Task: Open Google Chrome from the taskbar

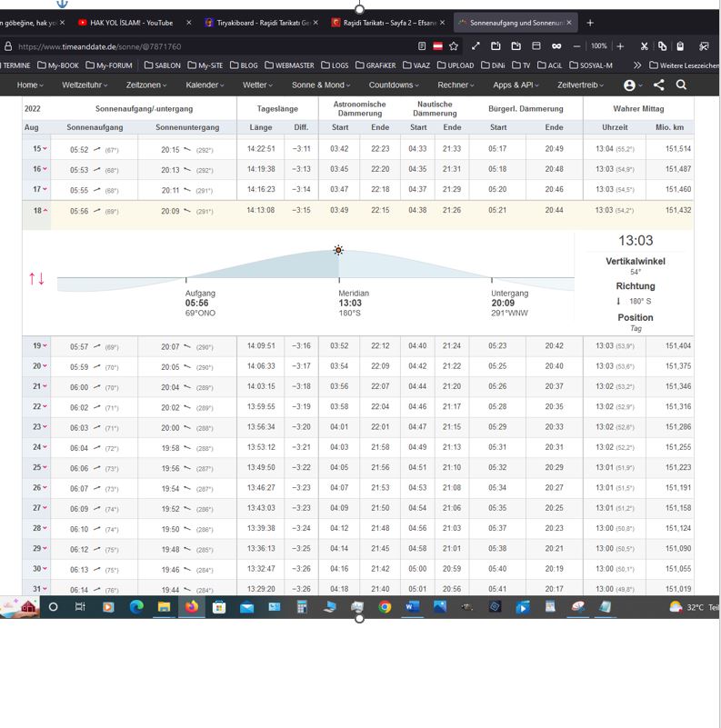Action: point(385,607)
